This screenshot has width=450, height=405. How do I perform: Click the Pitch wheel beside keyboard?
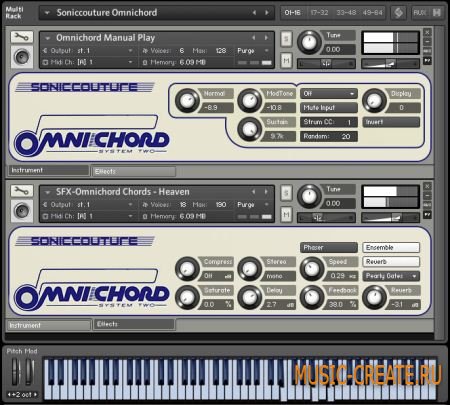[15, 371]
